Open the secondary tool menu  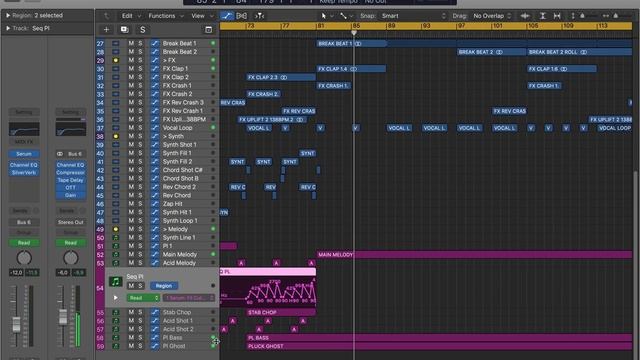(x=344, y=16)
